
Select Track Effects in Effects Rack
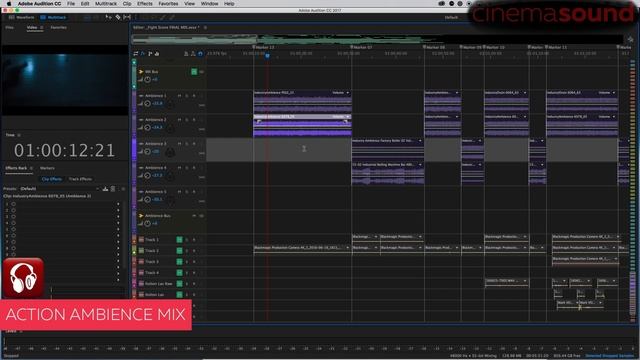[x=80, y=179]
